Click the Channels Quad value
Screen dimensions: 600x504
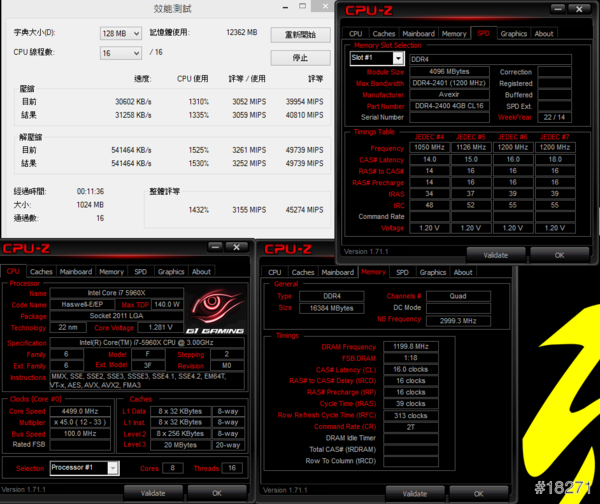[x=458, y=296]
